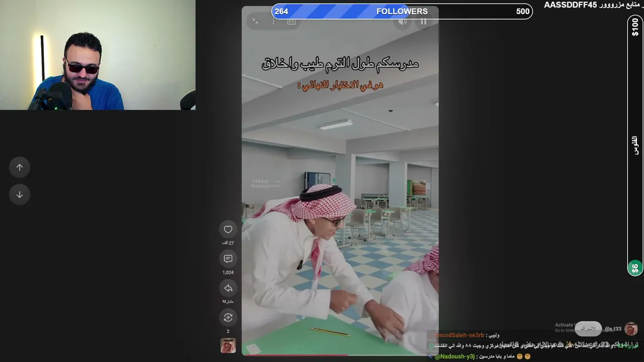Viewport: 644px width, 362px height.
Task: Open the comments on this short
Action: (228, 258)
